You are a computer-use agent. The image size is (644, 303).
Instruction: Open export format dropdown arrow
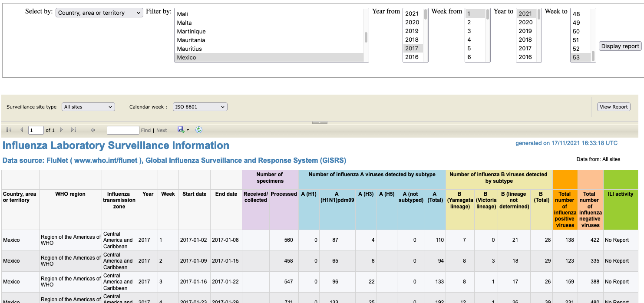tap(188, 130)
